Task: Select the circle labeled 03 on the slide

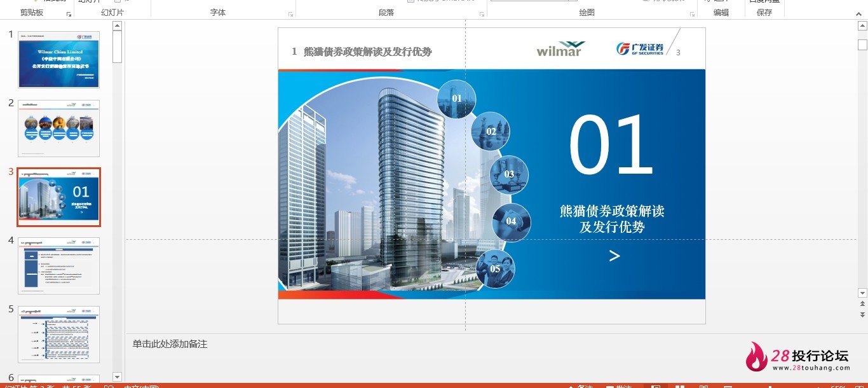Action: pos(509,174)
